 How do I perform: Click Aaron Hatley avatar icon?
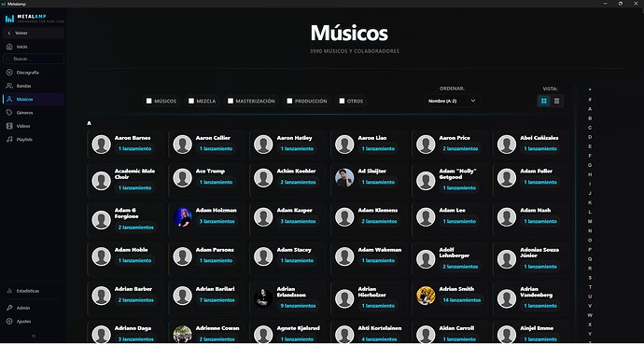click(263, 145)
